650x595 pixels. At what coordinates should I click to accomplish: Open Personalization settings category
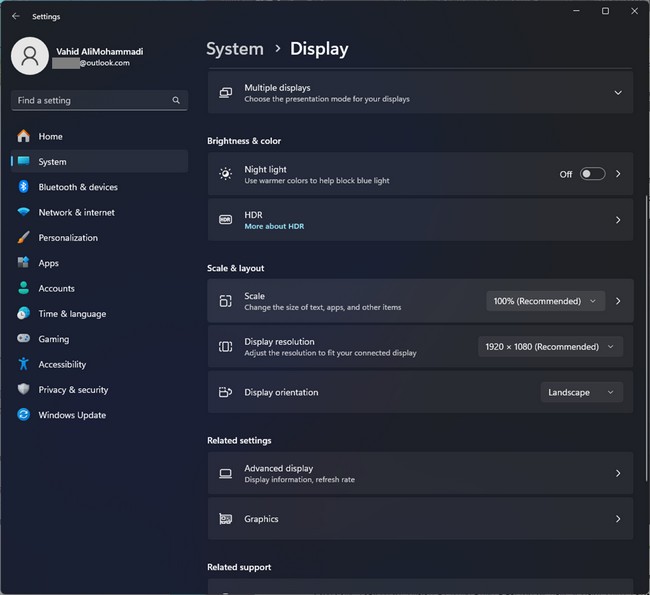coord(99,237)
